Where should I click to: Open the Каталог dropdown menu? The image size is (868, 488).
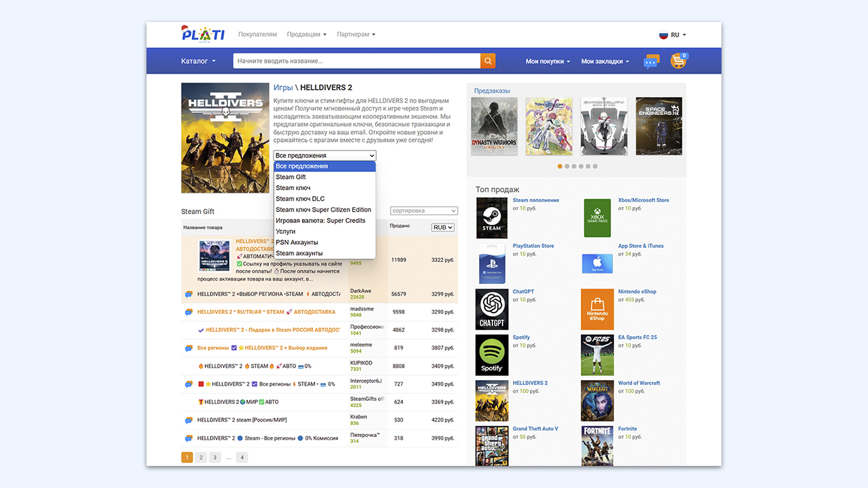click(x=198, y=61)
